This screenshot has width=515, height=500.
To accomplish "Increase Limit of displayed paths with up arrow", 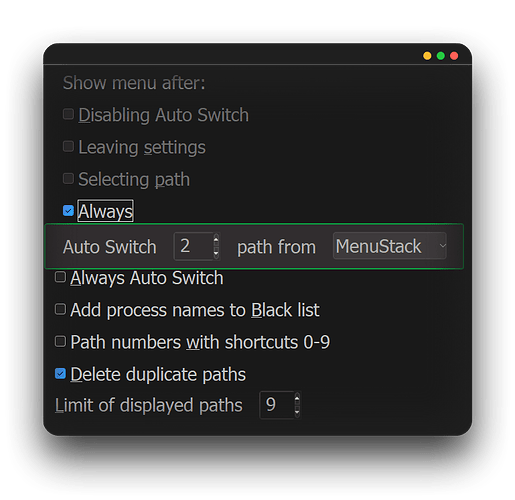I will tap(297, 398).
